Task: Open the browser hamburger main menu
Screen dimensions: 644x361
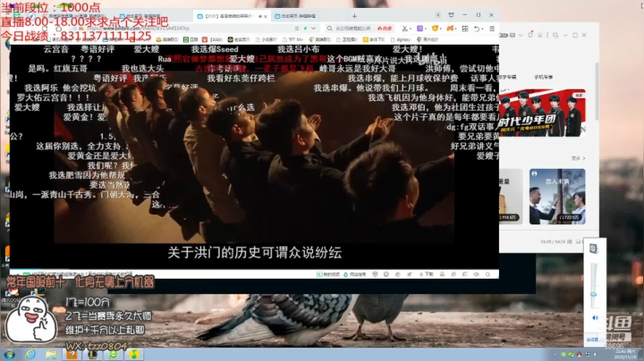Action: (492, 29)
